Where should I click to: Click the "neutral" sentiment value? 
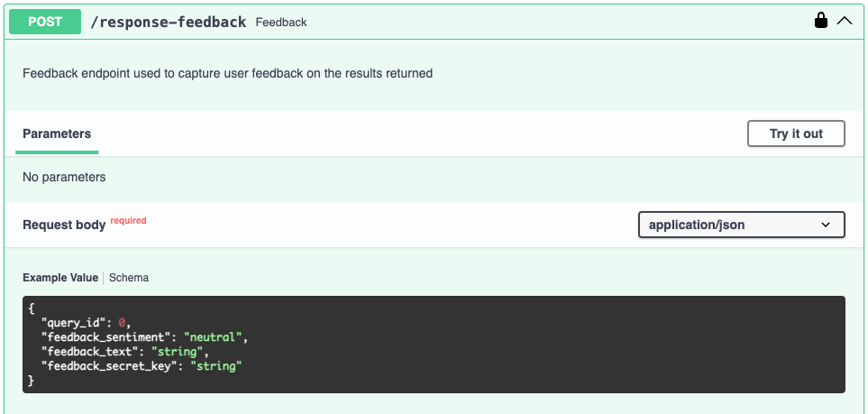tap(215, 336)
